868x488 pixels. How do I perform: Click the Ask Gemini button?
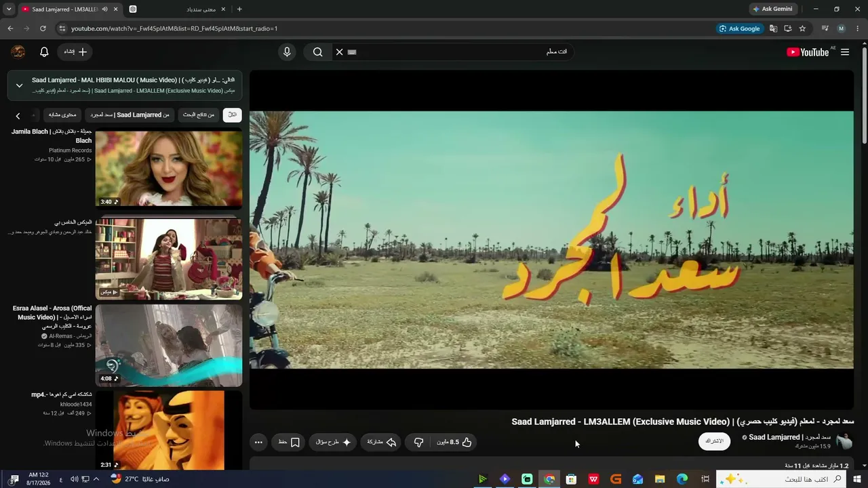pyautogui.click(x=772, y=9)
